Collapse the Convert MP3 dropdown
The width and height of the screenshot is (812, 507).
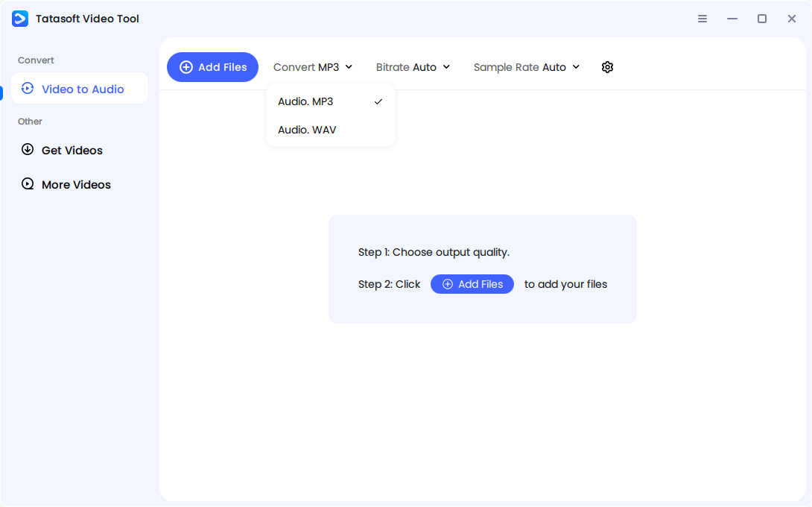pos(313,67)
